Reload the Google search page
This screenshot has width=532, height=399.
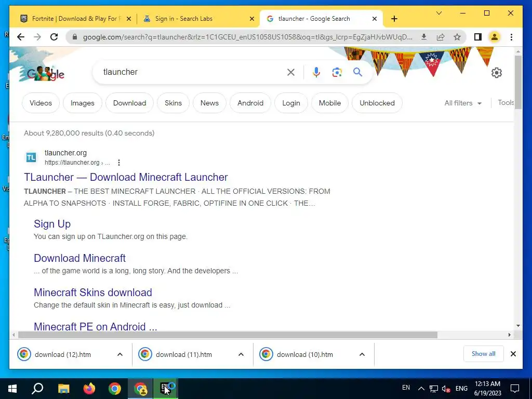click(x=54, y=37)
